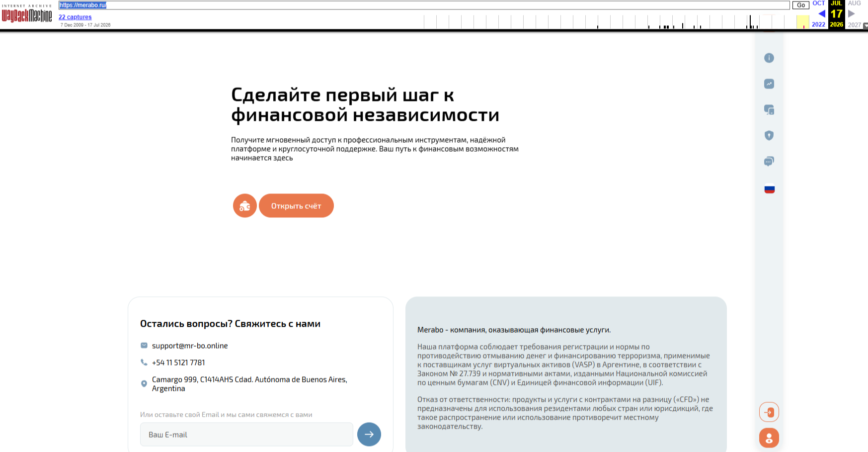Image resolution: width=868 pixels, height=452 pixels.
Task: Switch language via the Russian flag icon
Action: 769,189
